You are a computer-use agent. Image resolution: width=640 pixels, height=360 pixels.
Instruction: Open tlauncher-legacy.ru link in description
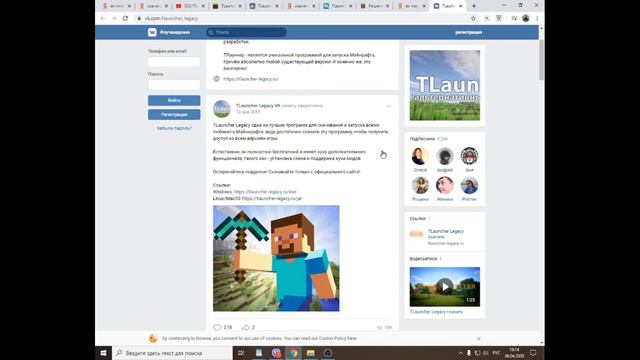tap(251, 79)
